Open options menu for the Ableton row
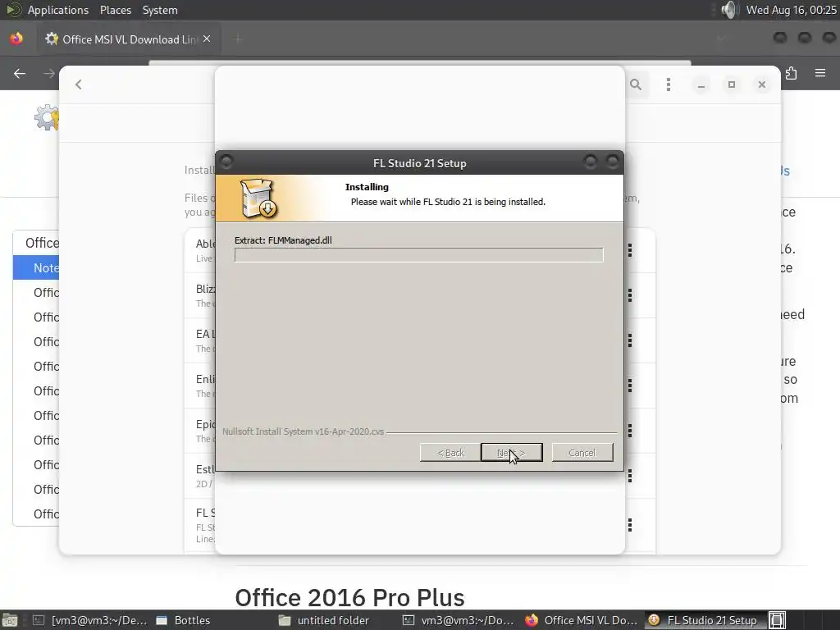 [630, 250]
